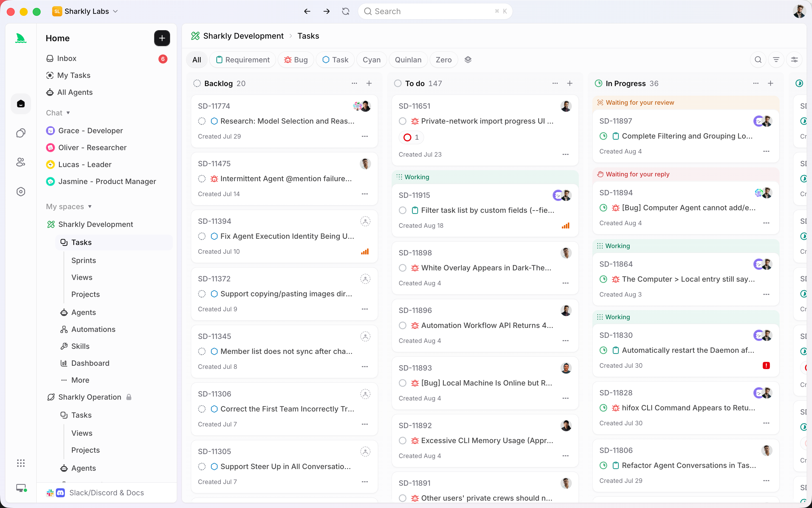Toggle status circle of SD-11898 White Overlay
The width and height of the screenshot is (812, 508).
pos(403,268)
